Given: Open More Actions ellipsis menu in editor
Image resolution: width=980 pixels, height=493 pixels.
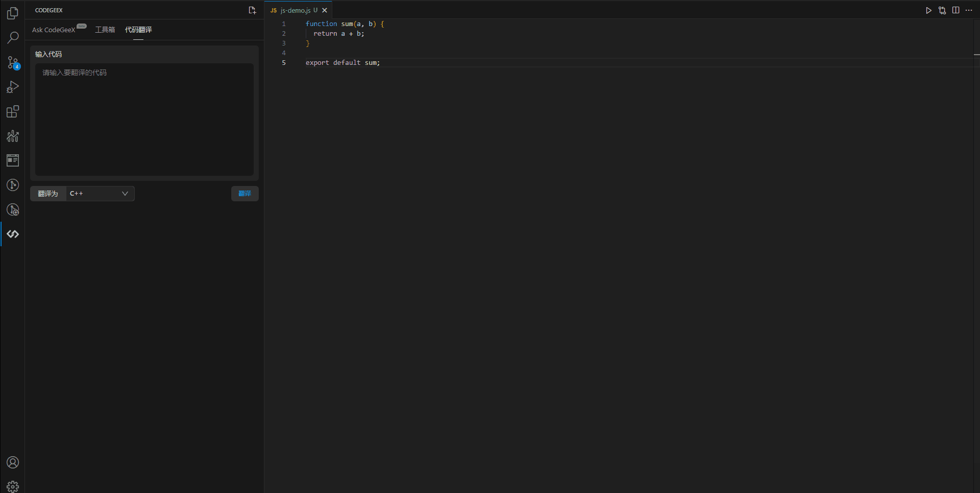Looking at the screenshot, I should [969, 10].
